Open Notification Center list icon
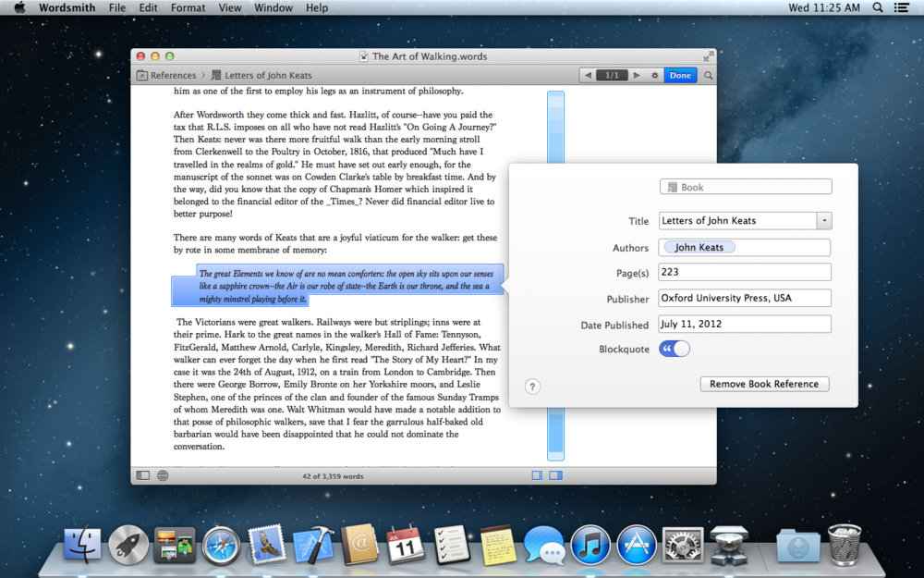Viewport: 924px width, 578px height. pyautogui.click(x=901, y=7)
